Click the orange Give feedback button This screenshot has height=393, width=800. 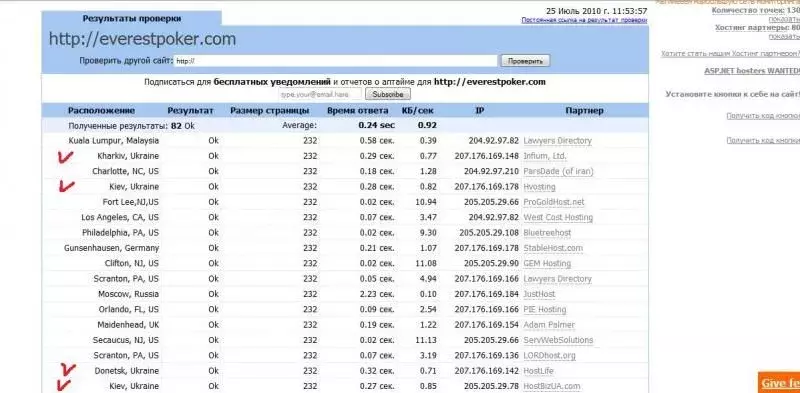coord(779,383)
